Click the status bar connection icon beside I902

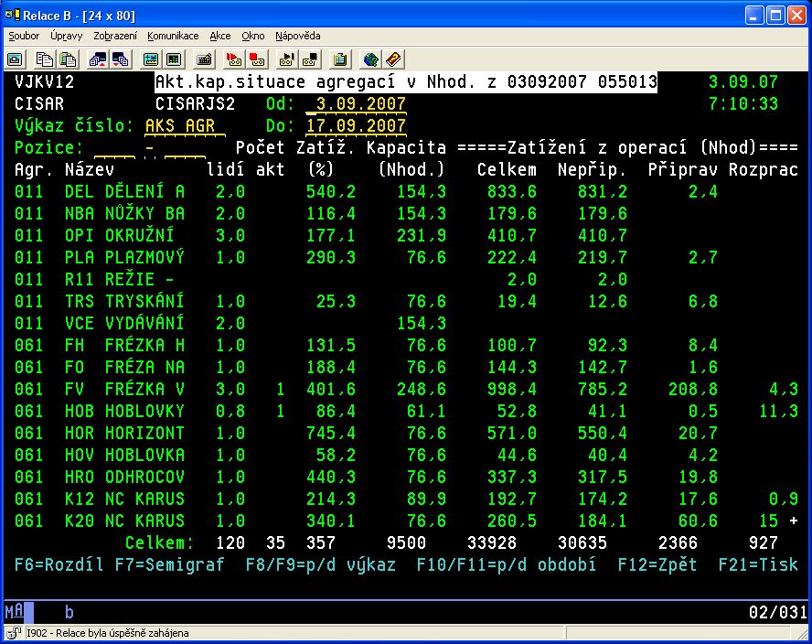pos(13,633)
